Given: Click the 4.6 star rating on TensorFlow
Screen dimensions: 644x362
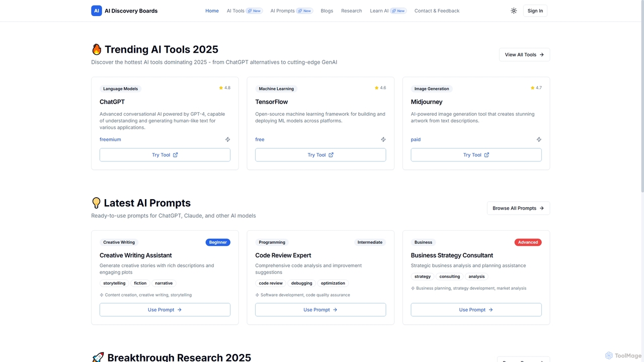Looking at the screenshot, I should (380, 88).
